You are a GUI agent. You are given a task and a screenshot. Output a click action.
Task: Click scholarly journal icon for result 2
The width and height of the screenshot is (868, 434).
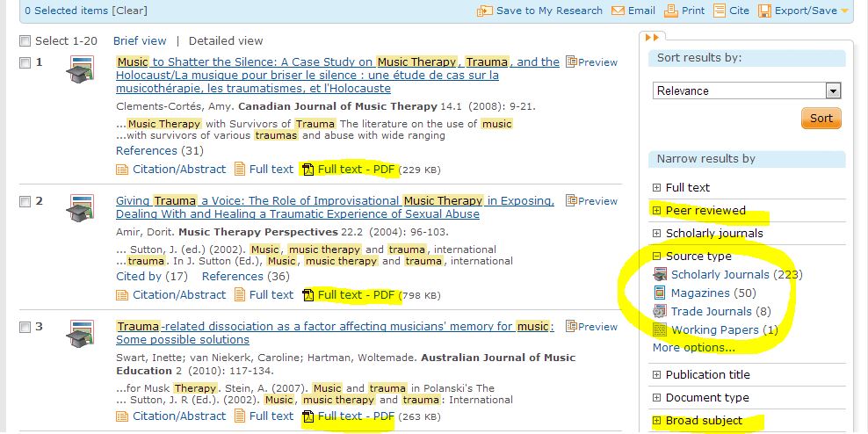pyautogui.click(x=80, y=208)
